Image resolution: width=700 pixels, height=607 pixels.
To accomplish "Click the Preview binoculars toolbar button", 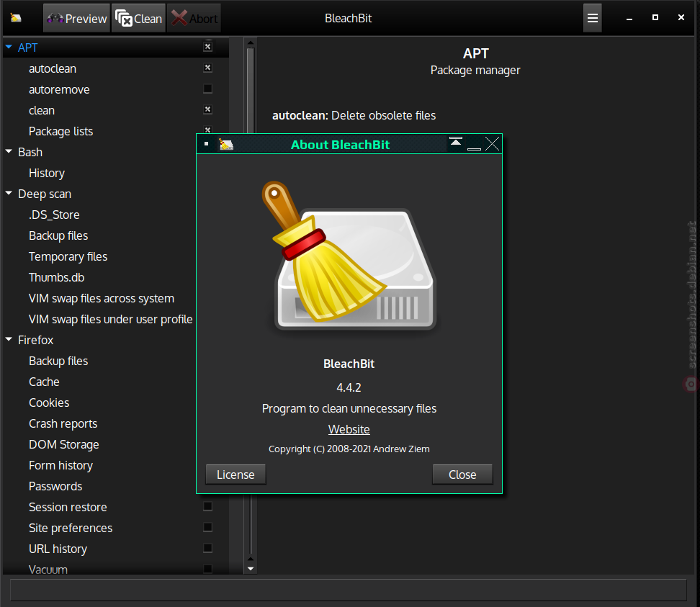I will click(76, 18).
